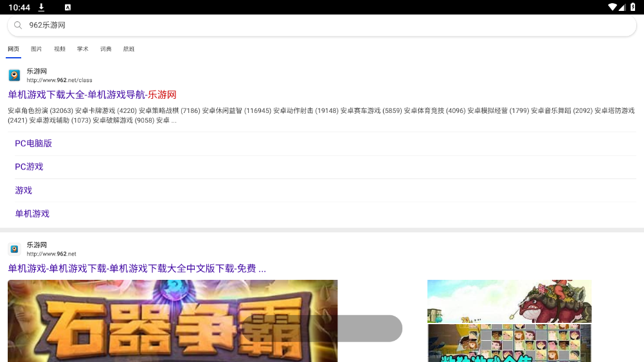Image resolution: width=644 pixels, height=362 pixels.
Task: Open the 游戏 sublink
Action: 23,190
